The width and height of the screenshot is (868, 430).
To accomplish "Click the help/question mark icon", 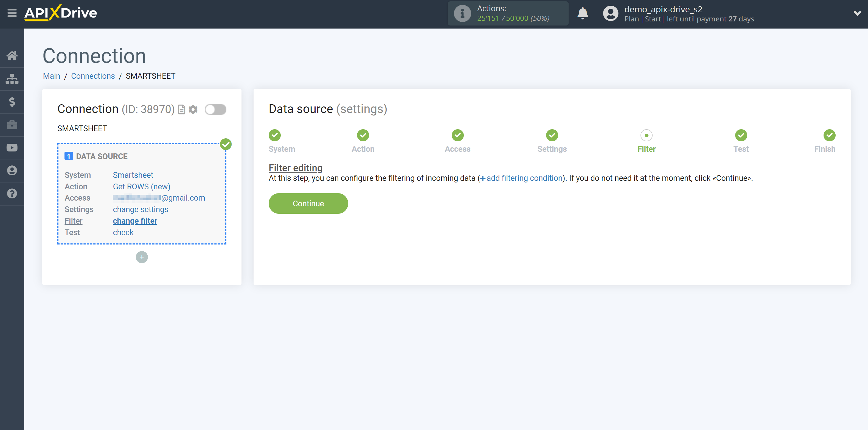I will (12, 193).
